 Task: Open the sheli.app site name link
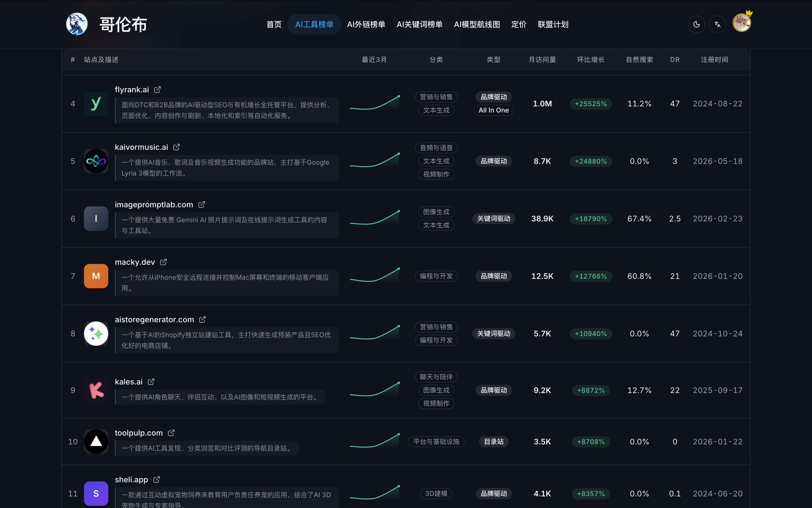pos(131,480)
